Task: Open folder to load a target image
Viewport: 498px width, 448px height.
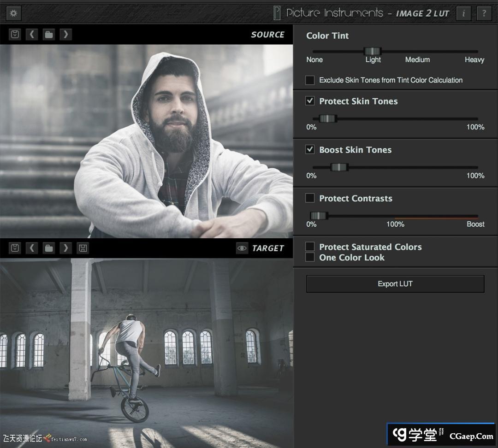Action: coord(49,248)
